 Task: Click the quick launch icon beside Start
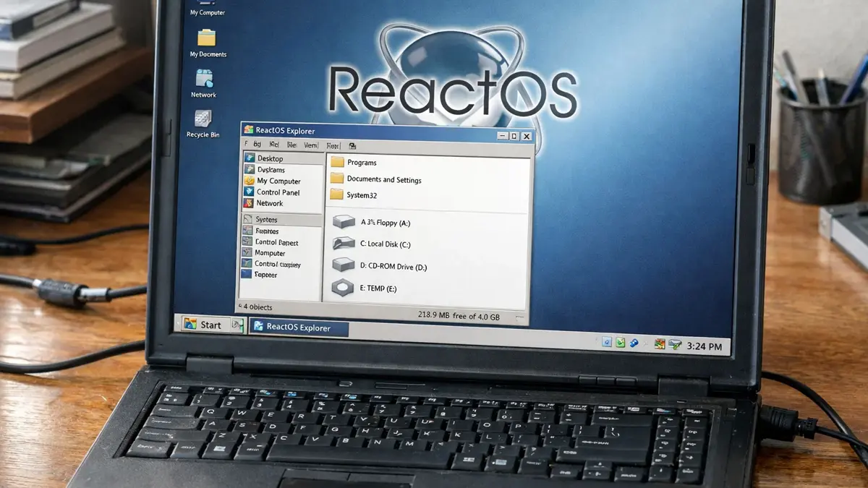[x=237, y=326]
